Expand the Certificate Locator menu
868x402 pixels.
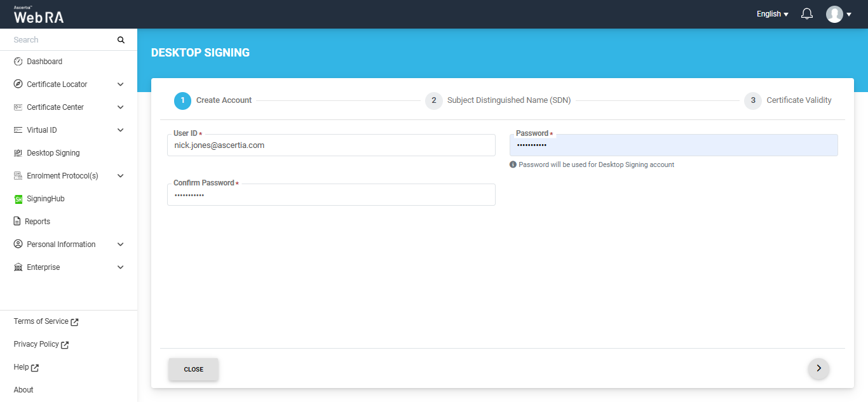click(x=121, y=84)
